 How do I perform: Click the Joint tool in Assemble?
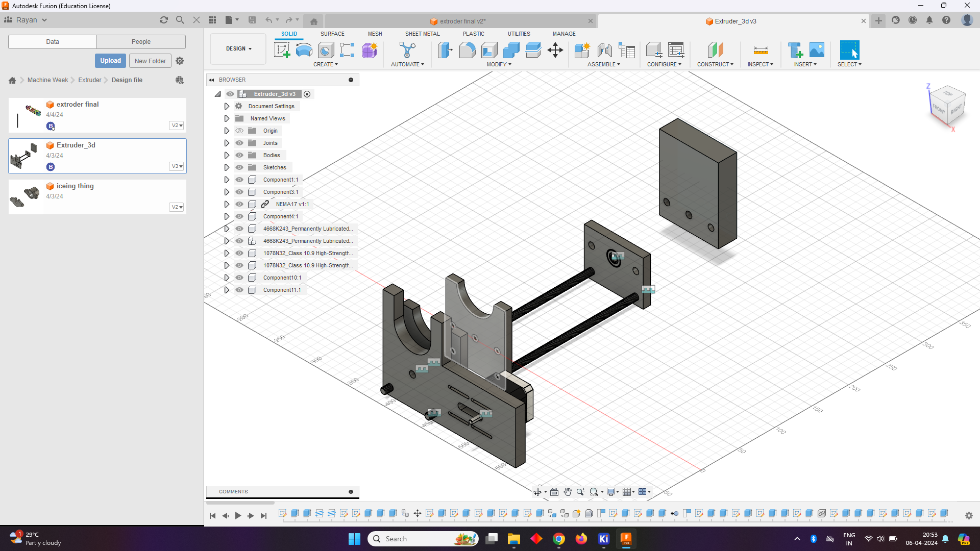pyautogui.click(x=604, y=50)
